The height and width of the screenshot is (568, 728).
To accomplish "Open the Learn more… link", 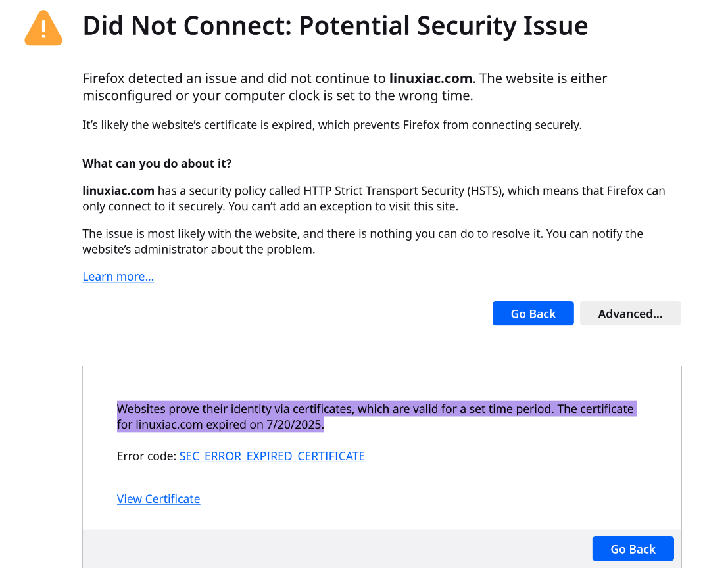I will click(x=118, y=277).
